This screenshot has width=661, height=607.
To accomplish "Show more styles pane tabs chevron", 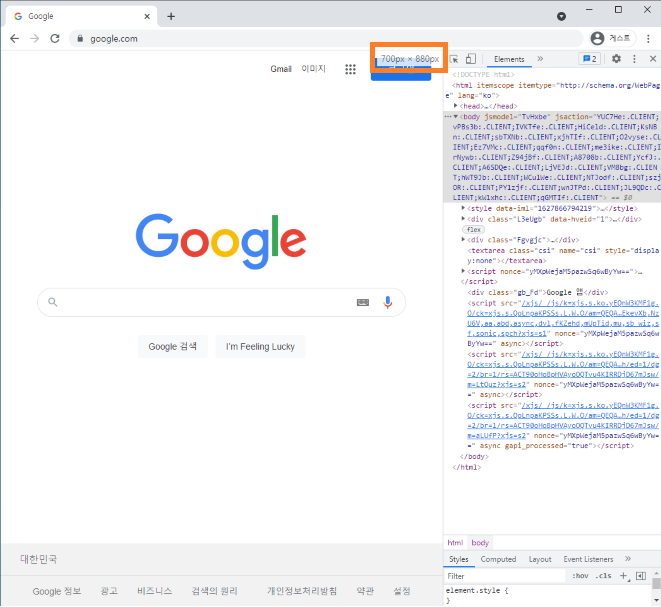I will point(628,559).
